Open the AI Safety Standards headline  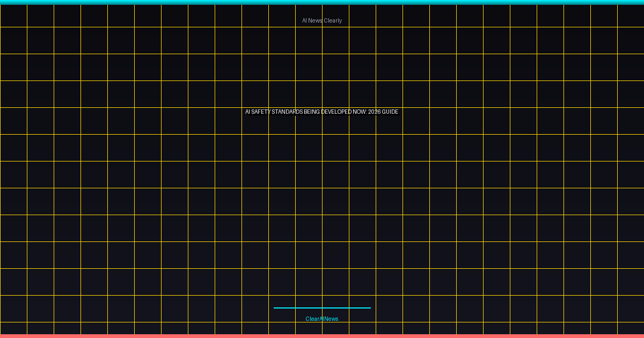[322, 112]
